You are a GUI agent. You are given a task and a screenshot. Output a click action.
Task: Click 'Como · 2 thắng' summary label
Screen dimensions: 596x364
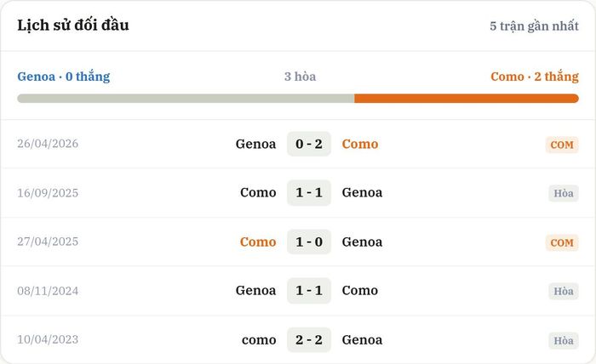coord(535,77)
